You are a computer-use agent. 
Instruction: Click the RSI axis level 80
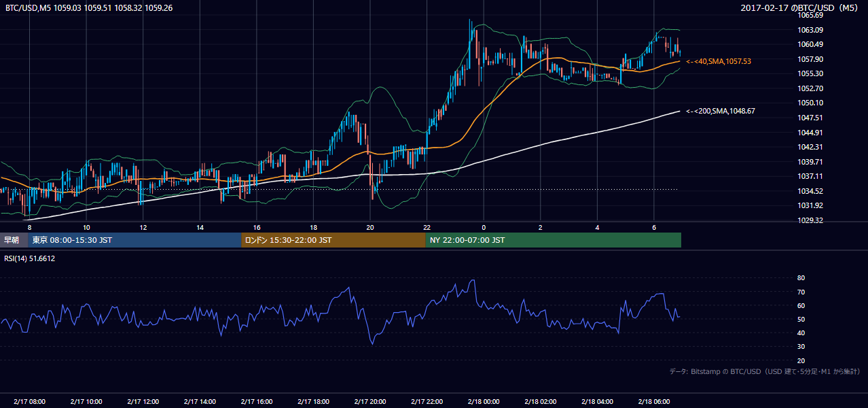pos(801,278)
